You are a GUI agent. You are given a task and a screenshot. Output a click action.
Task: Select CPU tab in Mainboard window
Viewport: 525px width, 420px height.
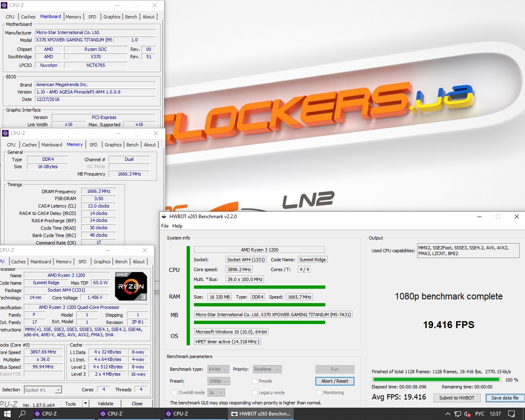tap(10, 17)
